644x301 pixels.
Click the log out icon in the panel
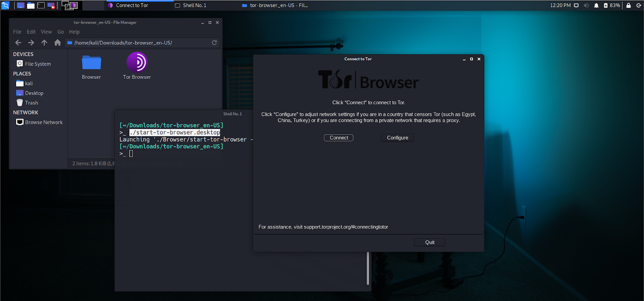(638, 5)
